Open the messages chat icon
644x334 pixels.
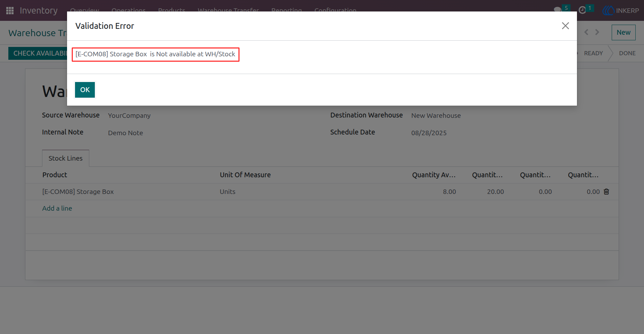[558, 10]
